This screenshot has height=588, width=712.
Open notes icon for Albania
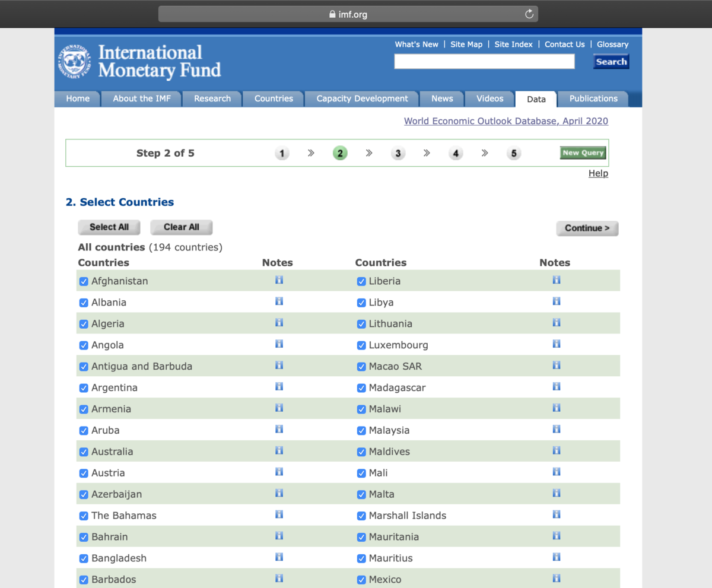coord(279,301)
